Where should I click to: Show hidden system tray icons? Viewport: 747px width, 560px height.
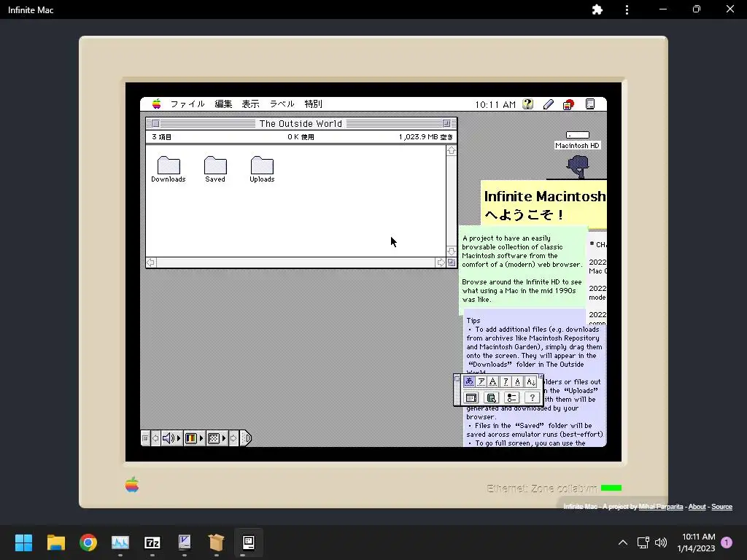tap(623, 542)
